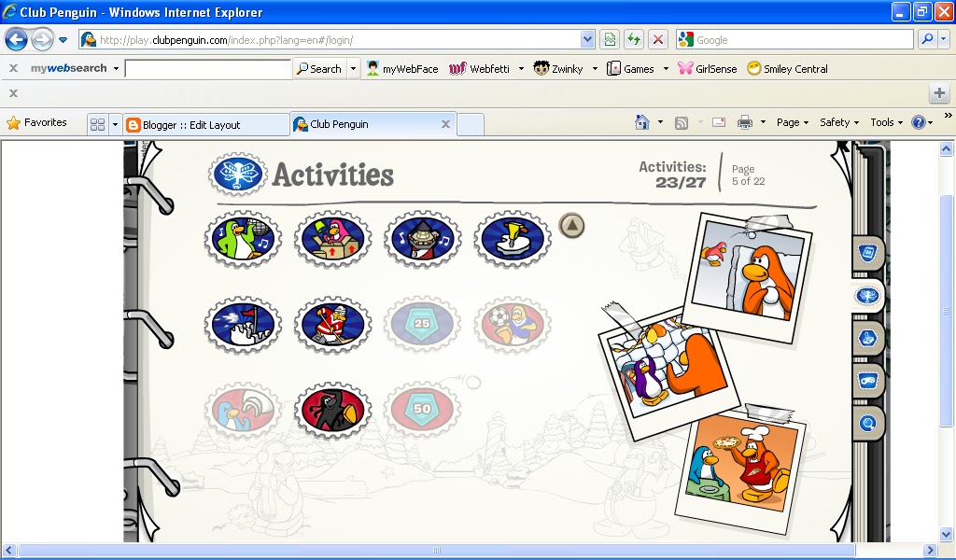Expand the address bar dropdown arrow
This screenshot has height=560, width=956.
[587, 40]
